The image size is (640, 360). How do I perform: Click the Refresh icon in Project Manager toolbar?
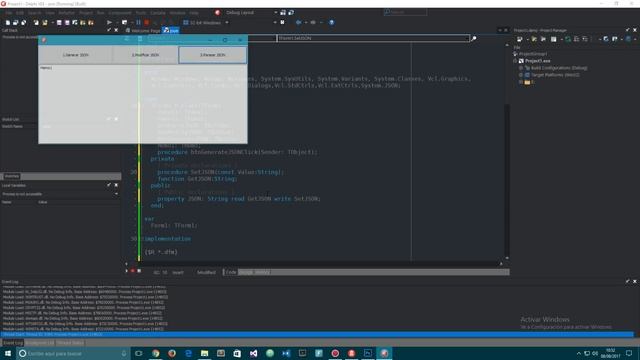(x=606, y=39)
